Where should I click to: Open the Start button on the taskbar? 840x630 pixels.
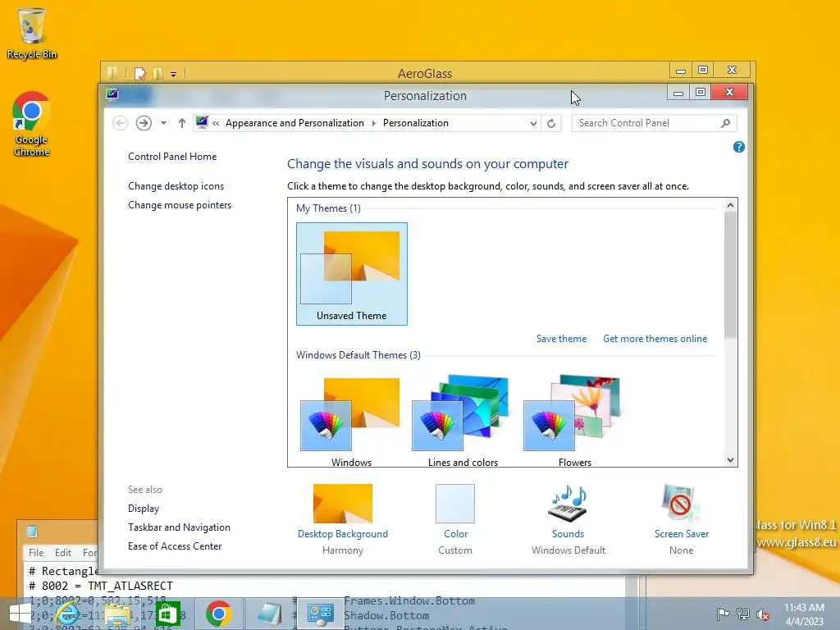click(21, 614)
